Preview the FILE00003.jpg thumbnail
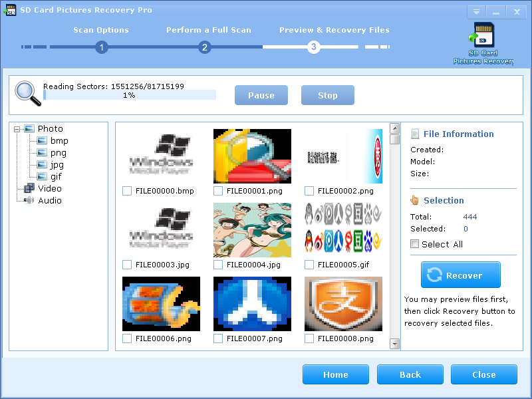532x399 pixels. pyautogui.click(x=161, y=230)
